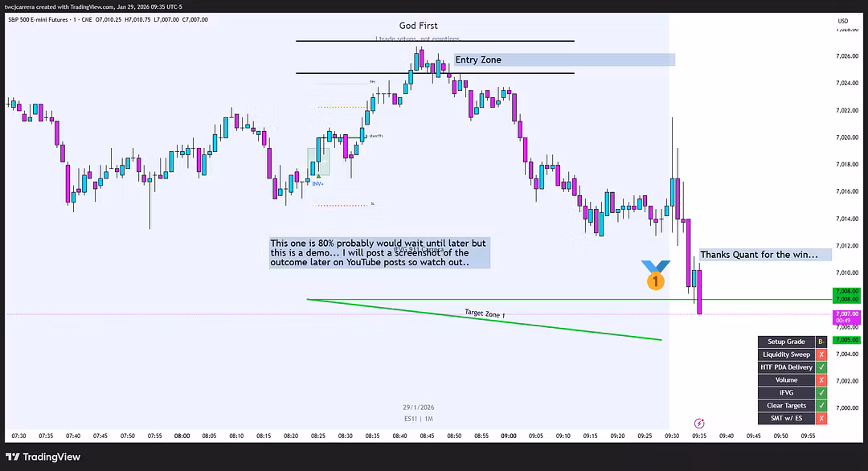
Task: Click the 29/1/2026 date text
Action: coord(419,408)
